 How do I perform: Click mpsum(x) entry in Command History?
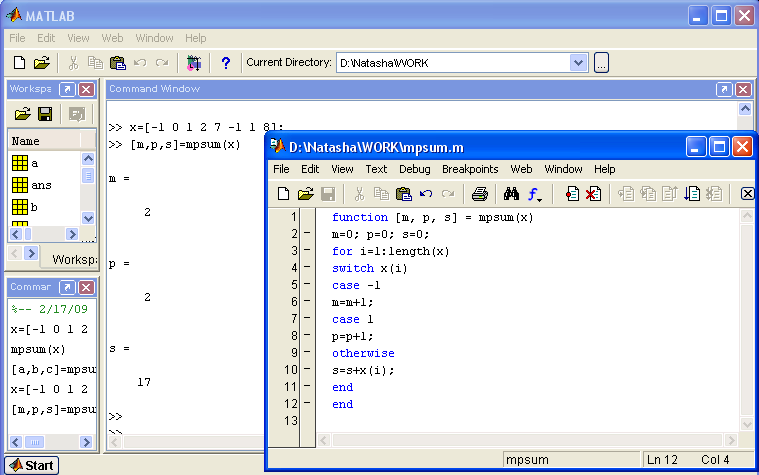(38, 349)
